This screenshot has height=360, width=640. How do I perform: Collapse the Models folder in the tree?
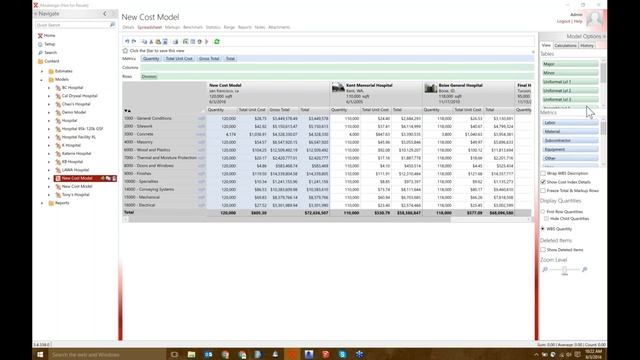click(x=42, y=80)
